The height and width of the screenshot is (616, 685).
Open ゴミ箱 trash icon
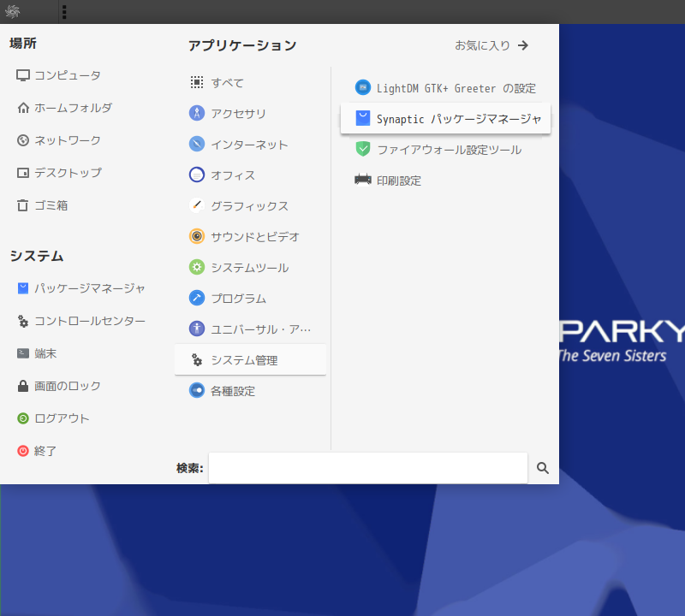pos(23,205)
